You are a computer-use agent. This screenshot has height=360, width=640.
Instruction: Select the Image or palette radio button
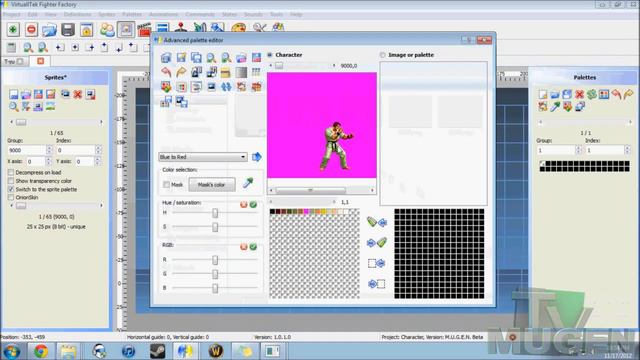pyautogui.click(x=382, y=55)
